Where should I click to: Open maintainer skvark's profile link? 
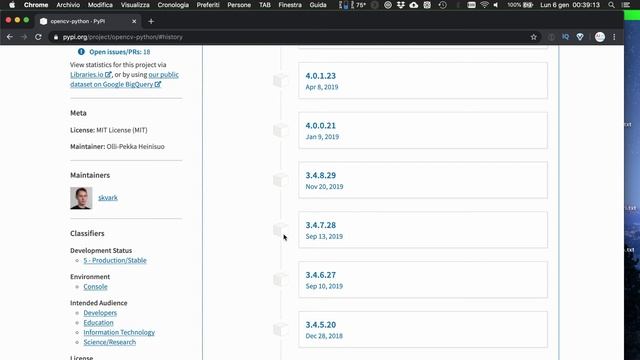[x=108, y=198]
